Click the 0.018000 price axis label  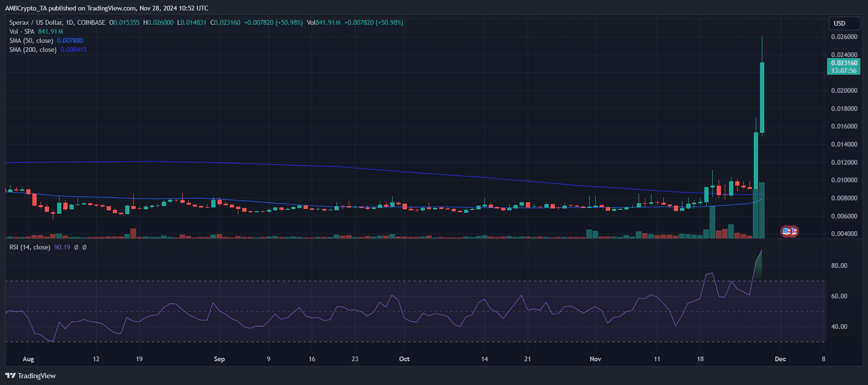coord(844,109)
